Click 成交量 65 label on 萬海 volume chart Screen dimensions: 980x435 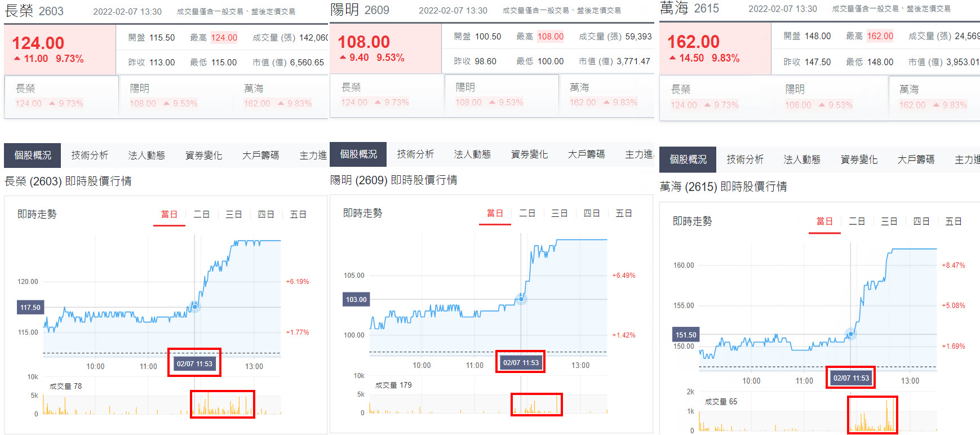tap(721, 402)
